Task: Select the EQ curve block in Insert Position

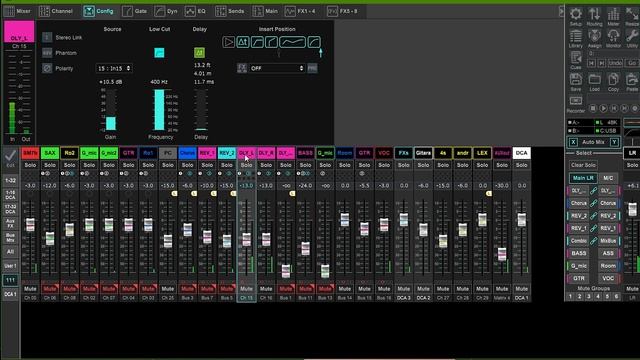Action: coord(292,42)
